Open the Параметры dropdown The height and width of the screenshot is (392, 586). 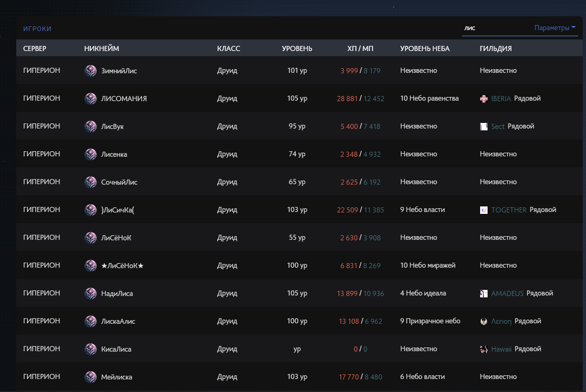coord(555,28)
